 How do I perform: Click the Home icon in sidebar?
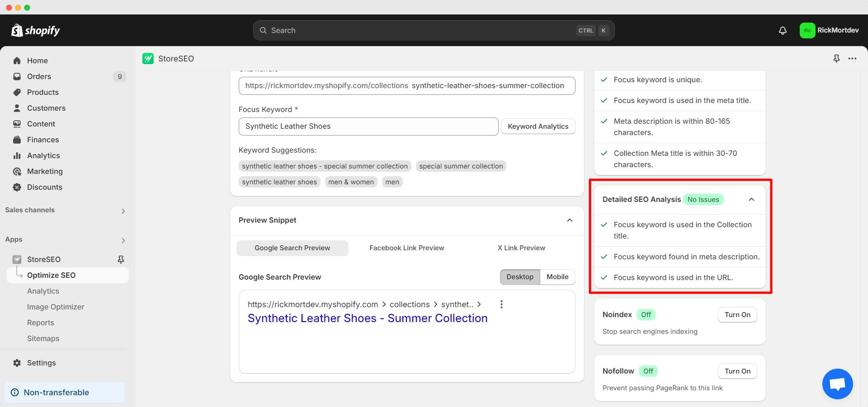point(17,61)
